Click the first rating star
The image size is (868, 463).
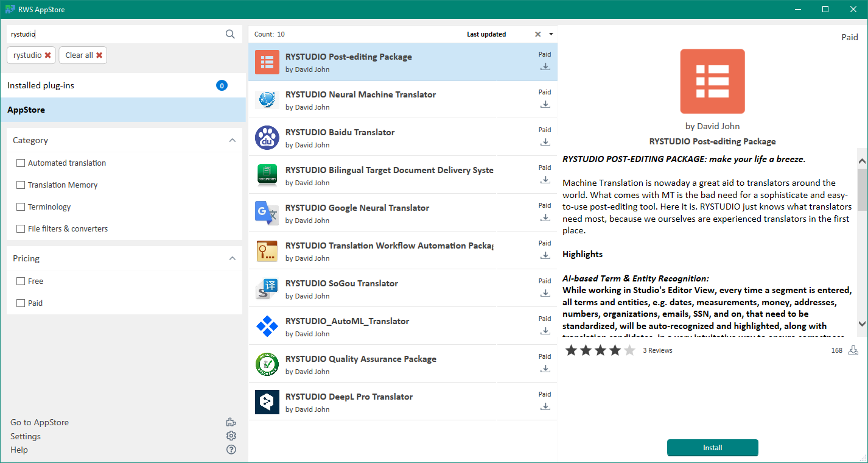pos(571,350)
